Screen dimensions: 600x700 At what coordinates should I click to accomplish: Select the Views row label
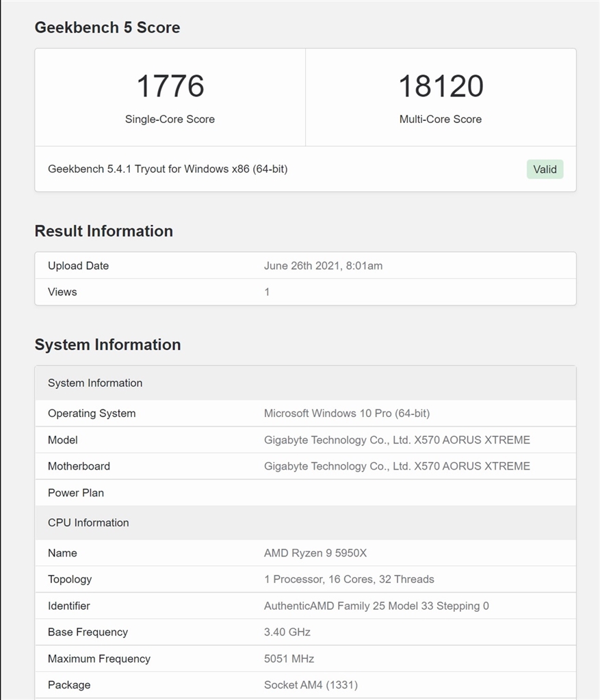pyautogui.click(x=62, y=292)
